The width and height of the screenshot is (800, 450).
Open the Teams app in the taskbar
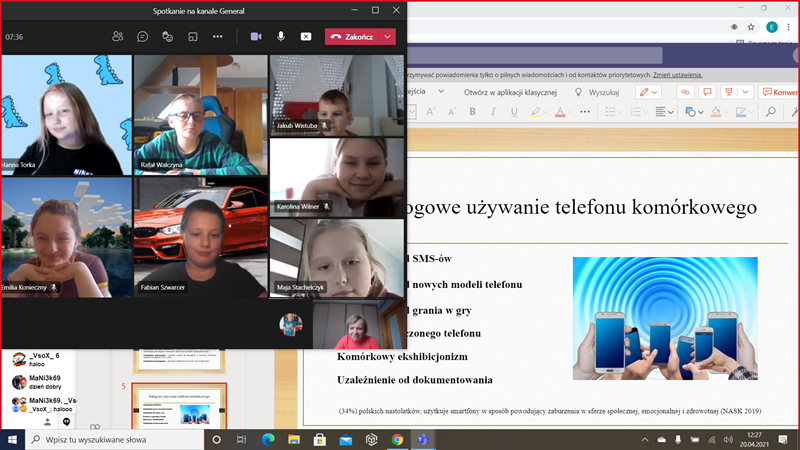(423, 439)
